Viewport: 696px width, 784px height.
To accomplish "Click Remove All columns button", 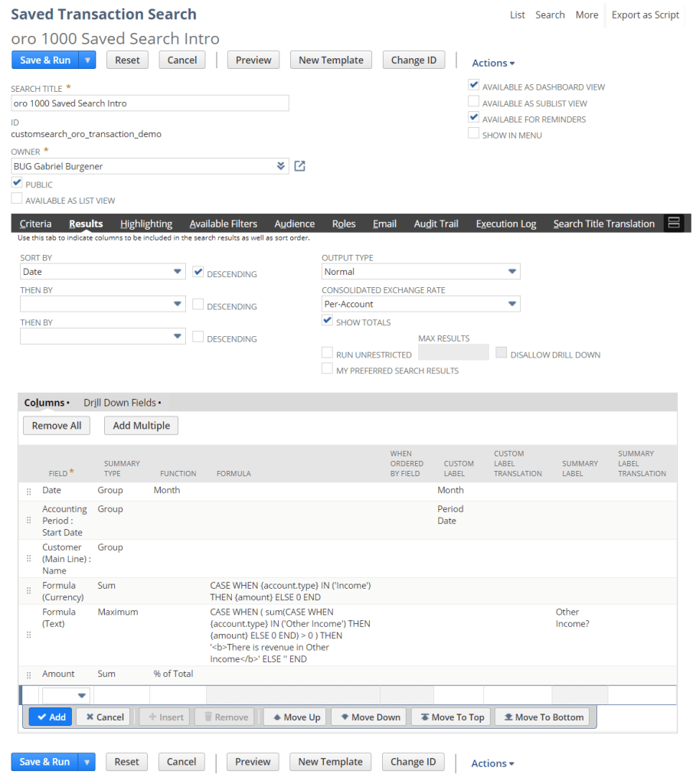I will 57,426.
